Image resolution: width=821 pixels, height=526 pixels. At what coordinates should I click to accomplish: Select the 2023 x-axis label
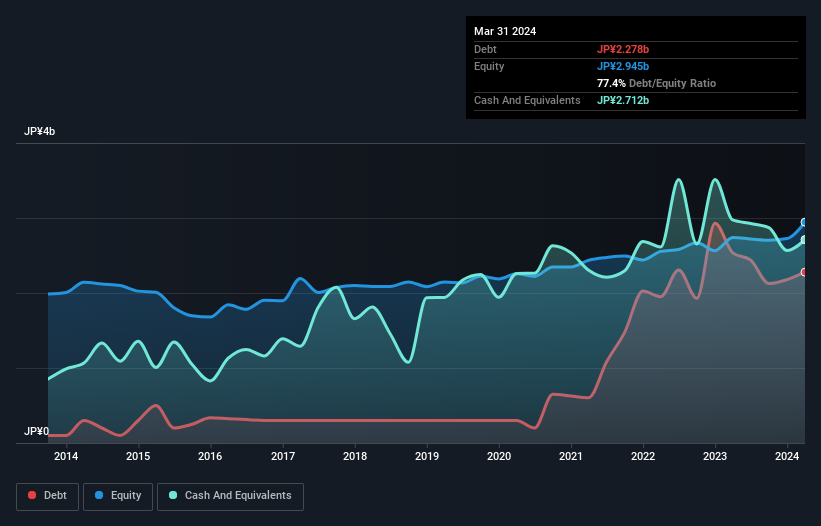coord(715,457)
